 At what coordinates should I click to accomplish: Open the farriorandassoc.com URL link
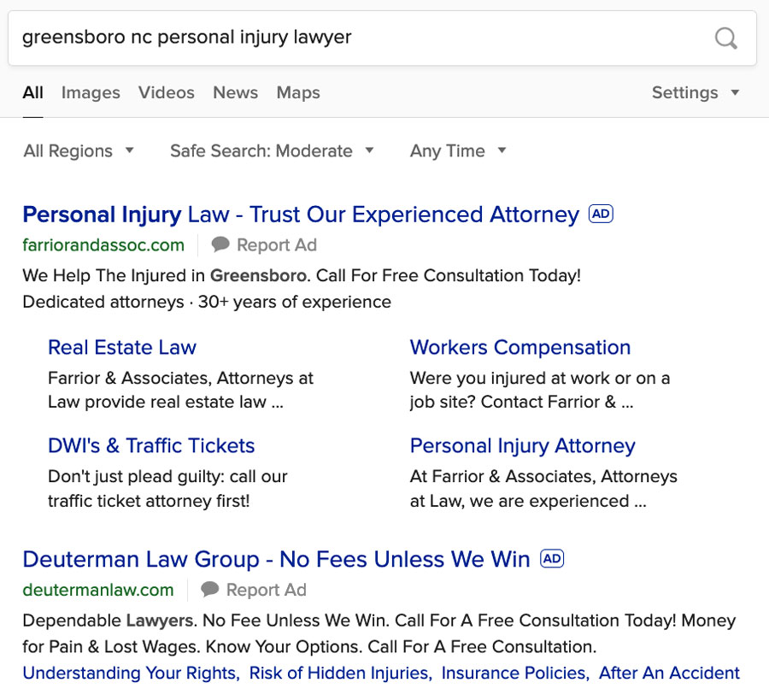click(103, 244)
